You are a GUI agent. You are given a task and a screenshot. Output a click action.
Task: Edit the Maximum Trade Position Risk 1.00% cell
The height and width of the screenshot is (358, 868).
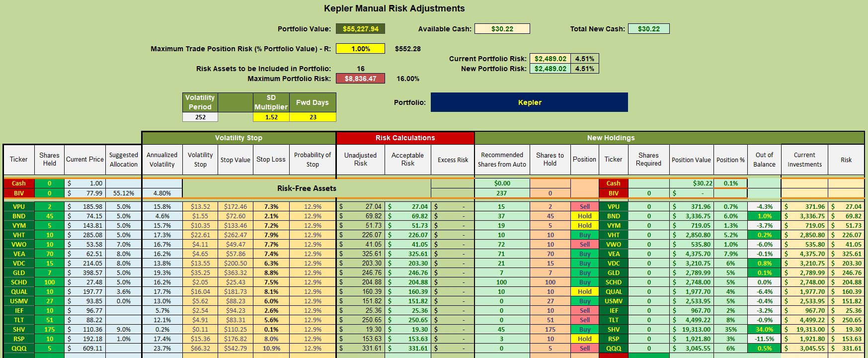coord(360,49)
